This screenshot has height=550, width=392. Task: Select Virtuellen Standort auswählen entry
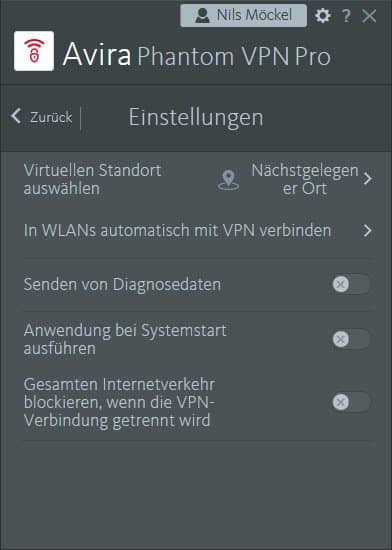coord(93,180)
